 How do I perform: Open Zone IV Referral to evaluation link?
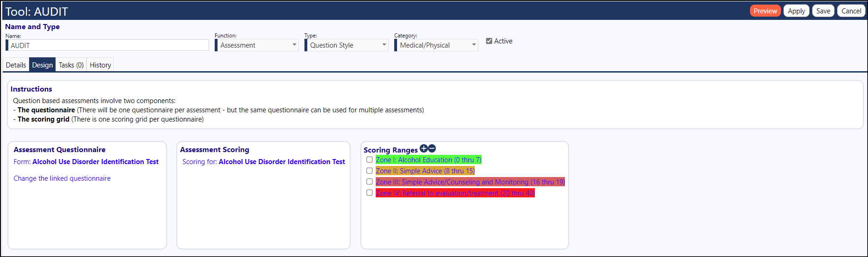tap(455, 193)
